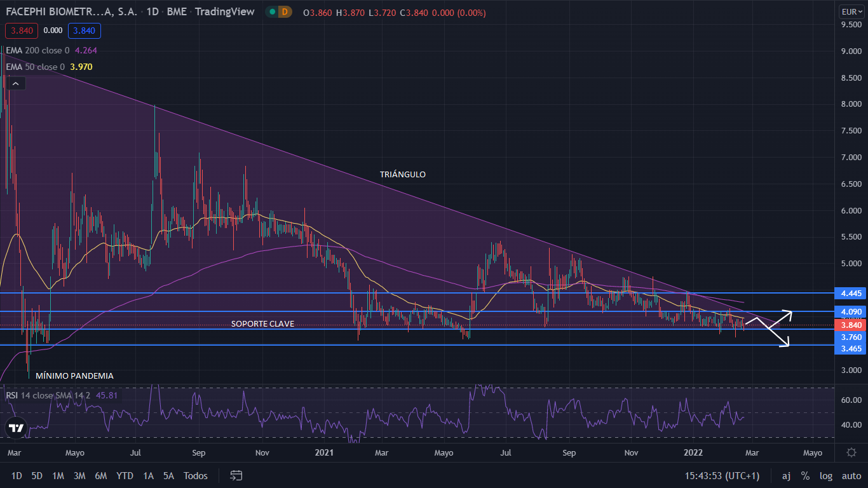Open the timezone menu at 15:43:53 (UTC+1)
The width and height of the screenshot is (868, 488).
[x=722, y=475]
